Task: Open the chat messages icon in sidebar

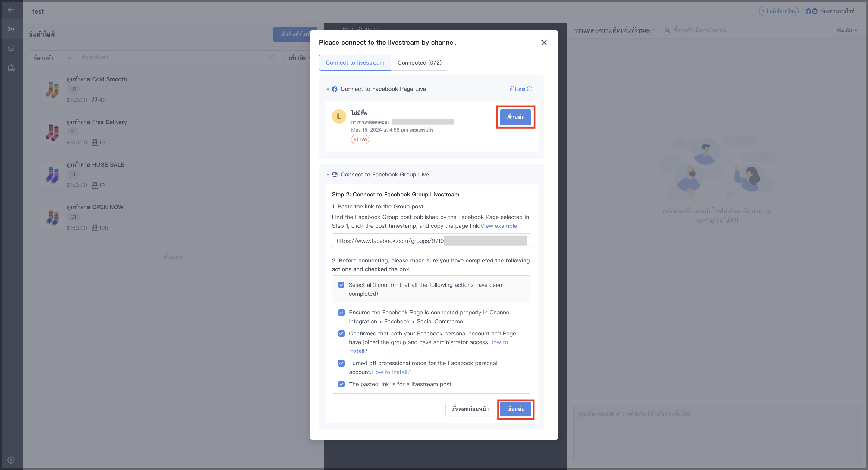Action: pos(11,49)
